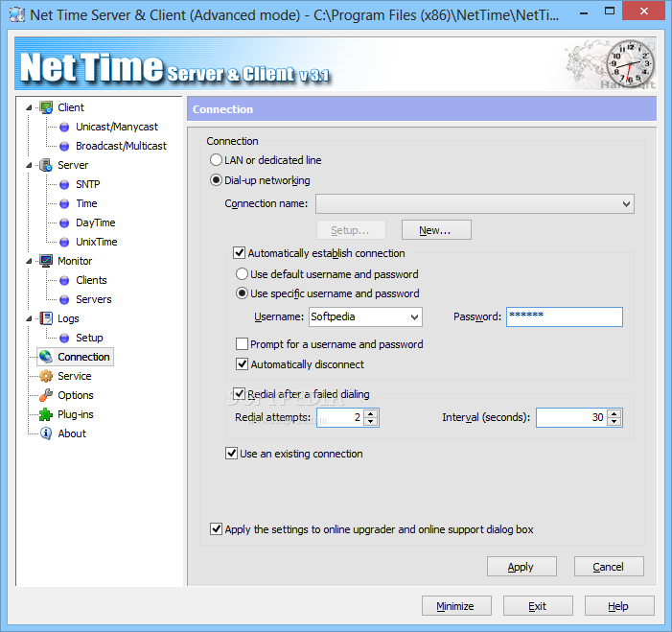Click the Net Time app icon in title bar

pyautogui.click(x=17, y=15)
